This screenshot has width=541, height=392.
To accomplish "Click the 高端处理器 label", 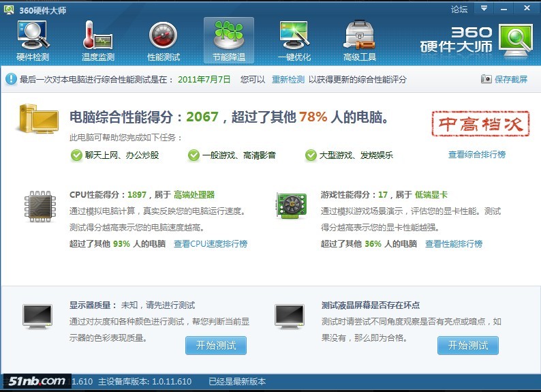I will point(194,194).
